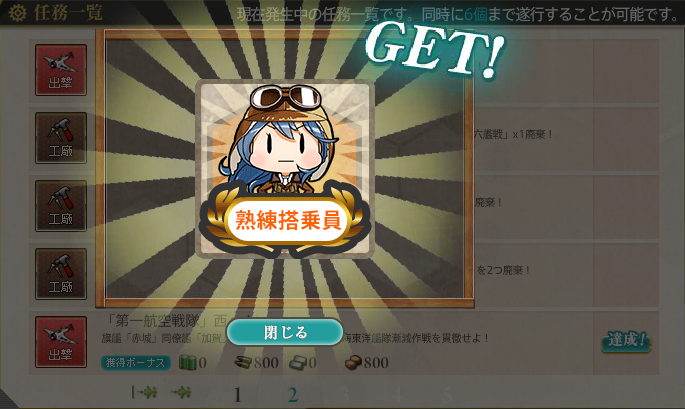Click the 閉じる button to close the reward popup
The height and width of the screenshot is (409, 685).
pos(285,332)
